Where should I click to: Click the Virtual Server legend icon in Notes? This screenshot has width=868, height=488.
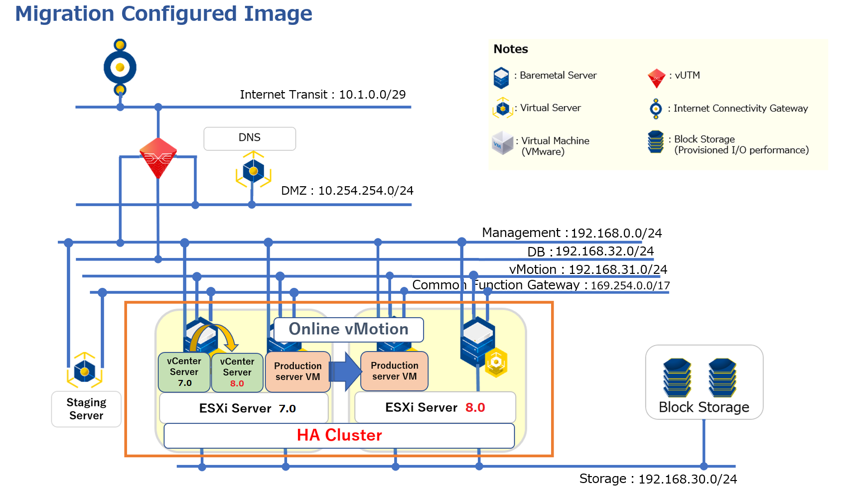click(503, 108)
